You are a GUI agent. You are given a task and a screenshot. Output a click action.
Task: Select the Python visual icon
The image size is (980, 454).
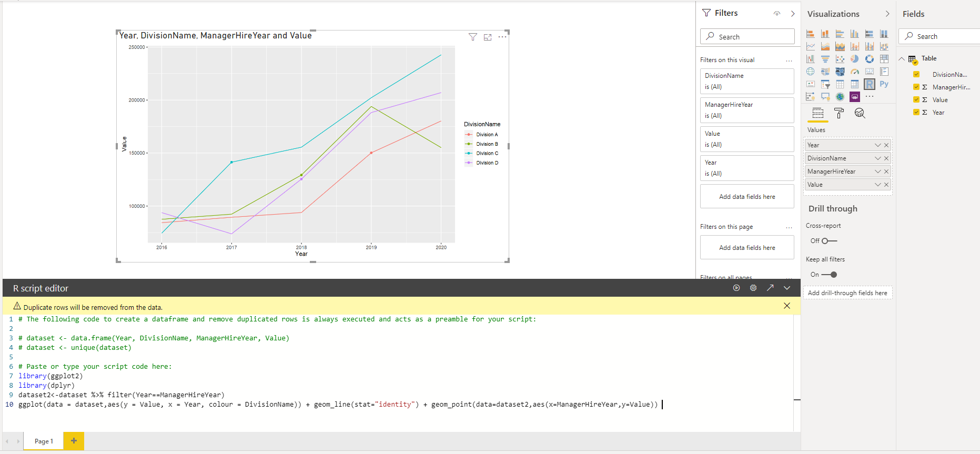[x=884, y=84]
